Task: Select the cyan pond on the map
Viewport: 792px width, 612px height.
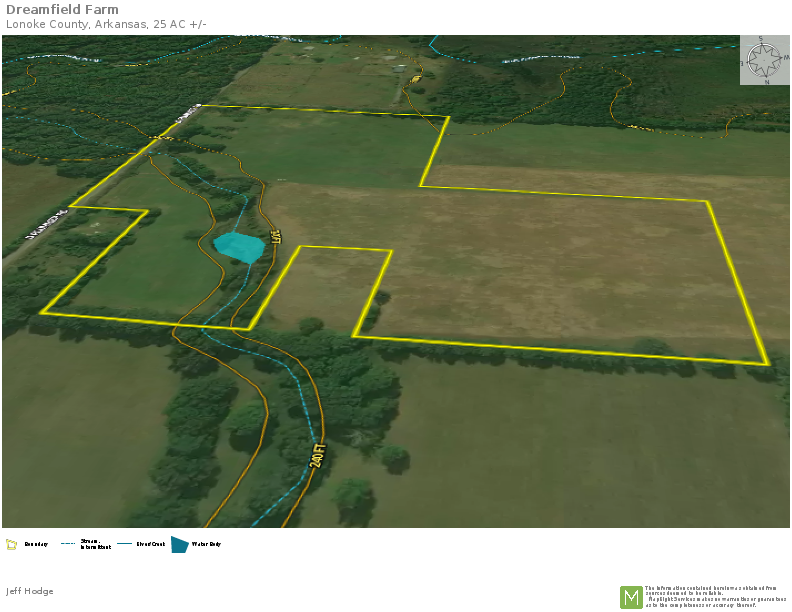Action: (x=240, y=246)
